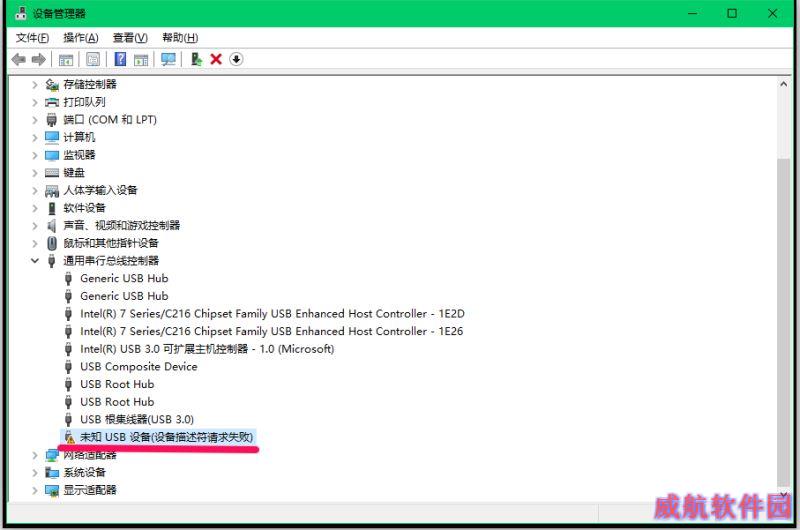Expand the 监视器 node

tap(35, 155)
